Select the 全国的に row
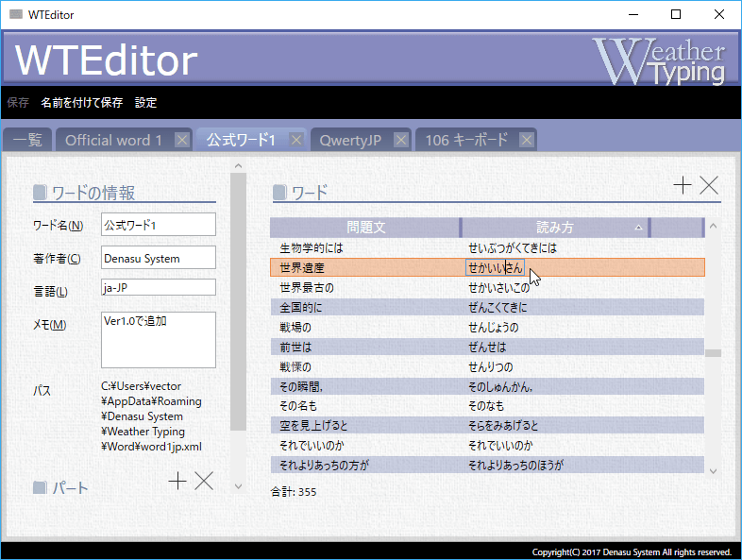 click(487, 307)
